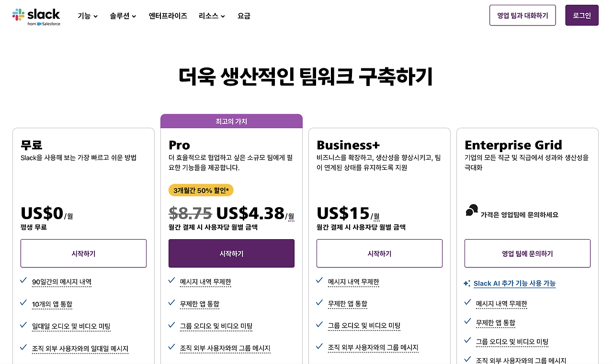The width and height of the screenshot is (613, 364).
Task: Click the Slack AI sparkle icon
Action: (467, 283)
